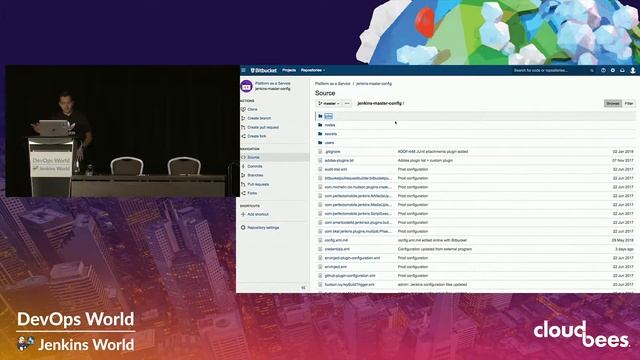Open the hudson.ivy.IvyBuildTrigger.xml file

coord(349,285)
